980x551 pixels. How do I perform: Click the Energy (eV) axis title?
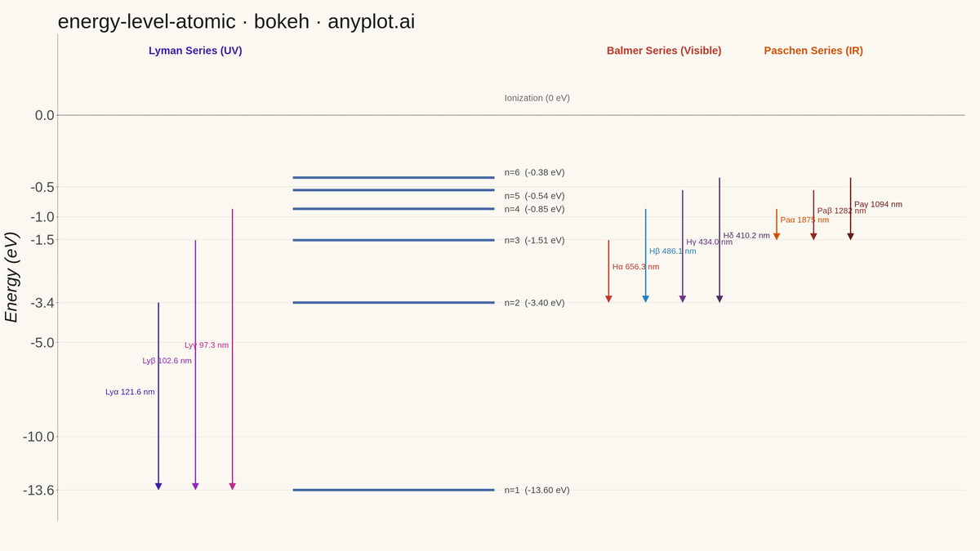(x=11, y=278)
